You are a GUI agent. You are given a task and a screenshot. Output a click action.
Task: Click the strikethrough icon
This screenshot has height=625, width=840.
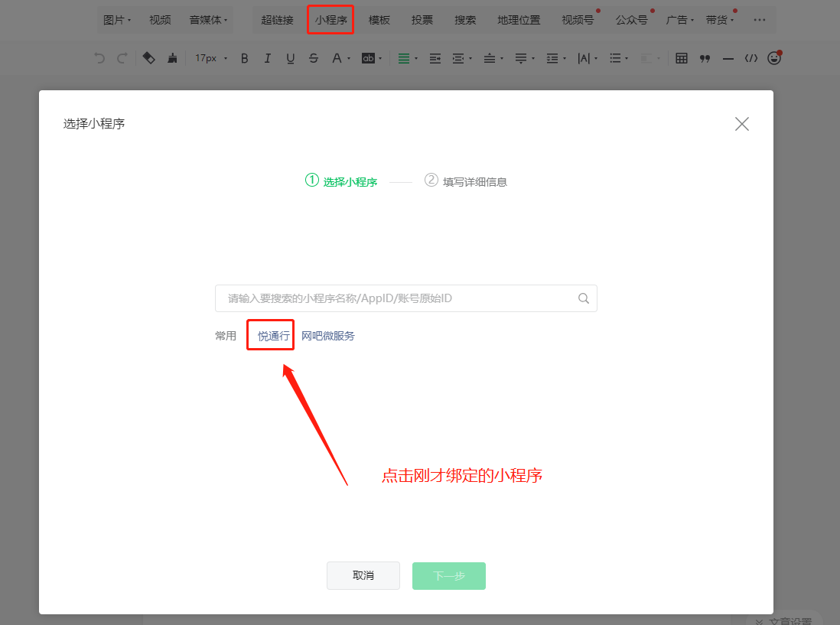tap(314, 58)
